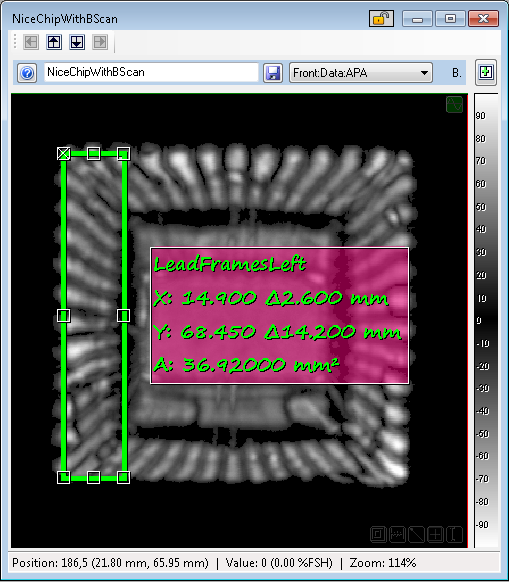Click the left-middle ROI handle
Image resolution: width=509 pixels, height=582 pixels.
(63, 315)
